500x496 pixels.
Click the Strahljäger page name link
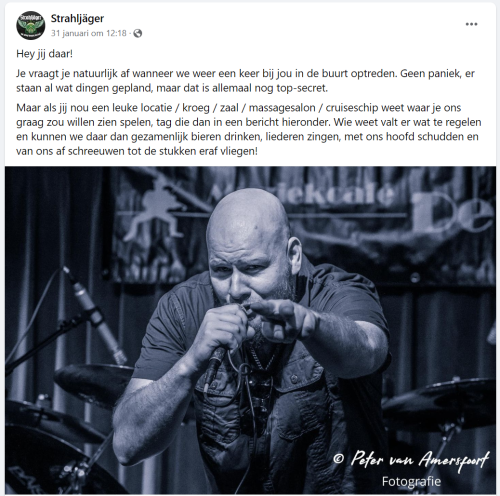(77, 18)
